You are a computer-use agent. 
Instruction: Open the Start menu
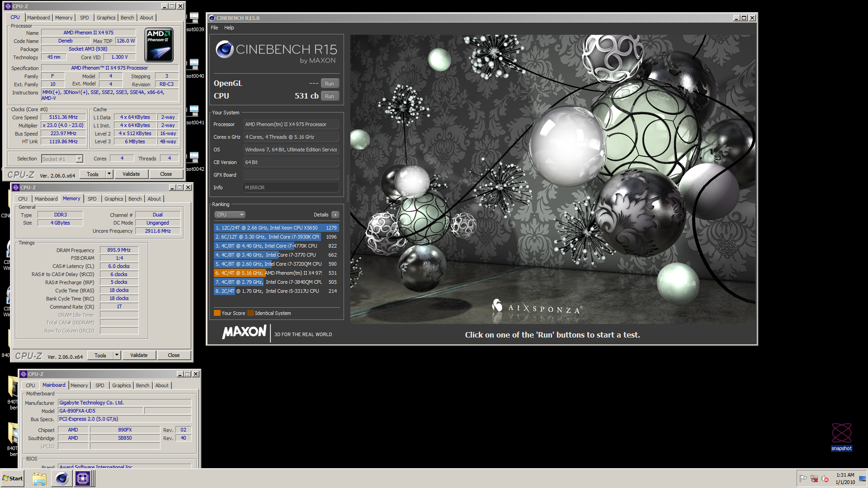point(13,479)
